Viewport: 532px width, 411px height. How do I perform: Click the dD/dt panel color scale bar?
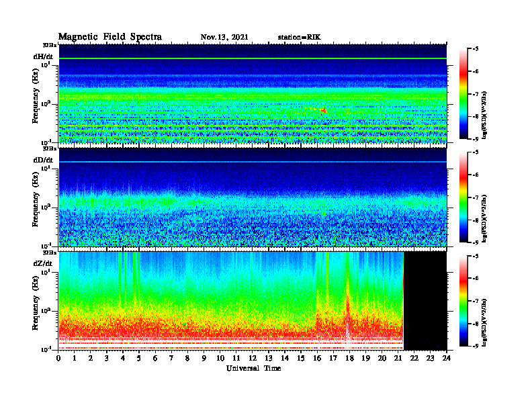coord(463,197)
